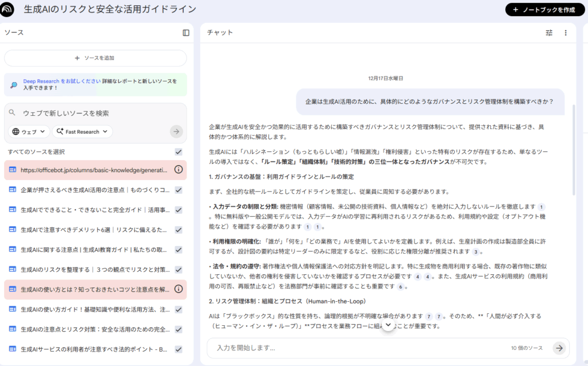Click the 入力を開始します chat input field
Screen dimensions: 588x366
click(x=287, y=348)
